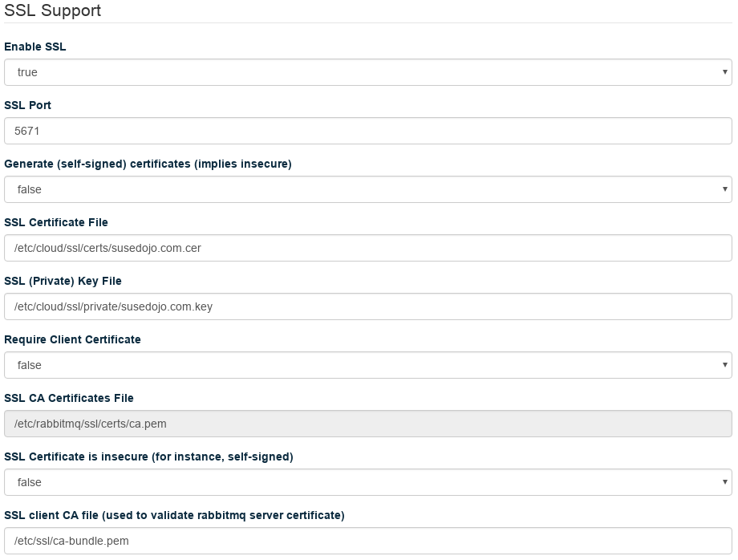Viewport: 738px width, 560px height.
Task: Open the Require Client Certificate dropdown
Action: click(x=367, y=365)
